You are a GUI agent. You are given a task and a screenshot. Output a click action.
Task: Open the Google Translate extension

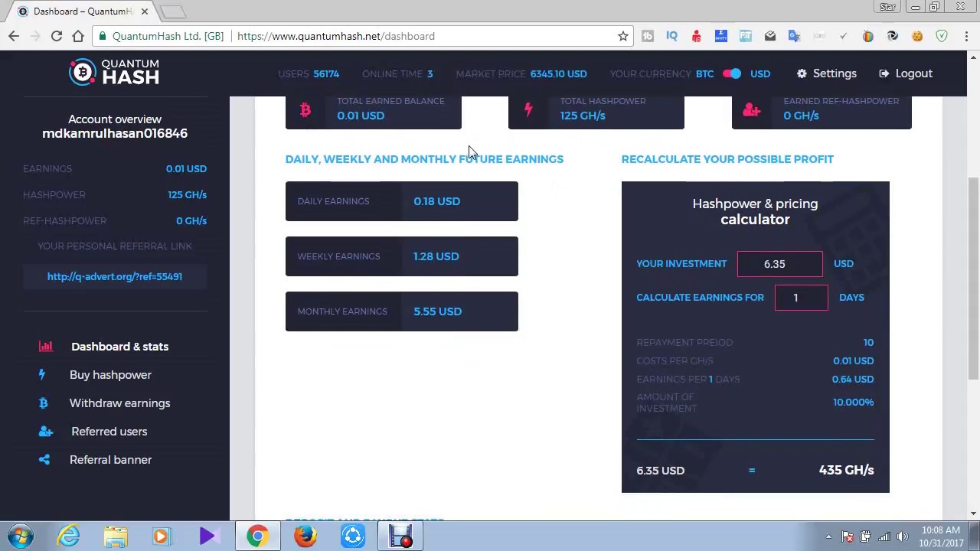click(x=795, y=36)
